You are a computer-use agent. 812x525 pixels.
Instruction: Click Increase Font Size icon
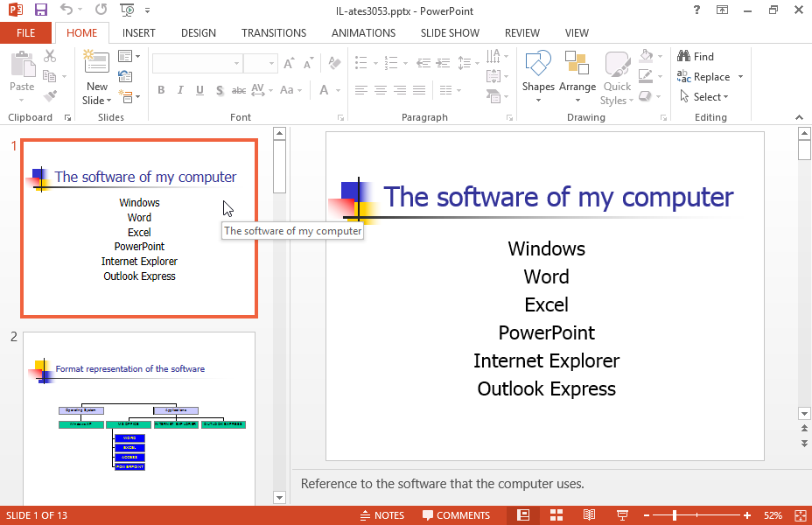(289, 63)
